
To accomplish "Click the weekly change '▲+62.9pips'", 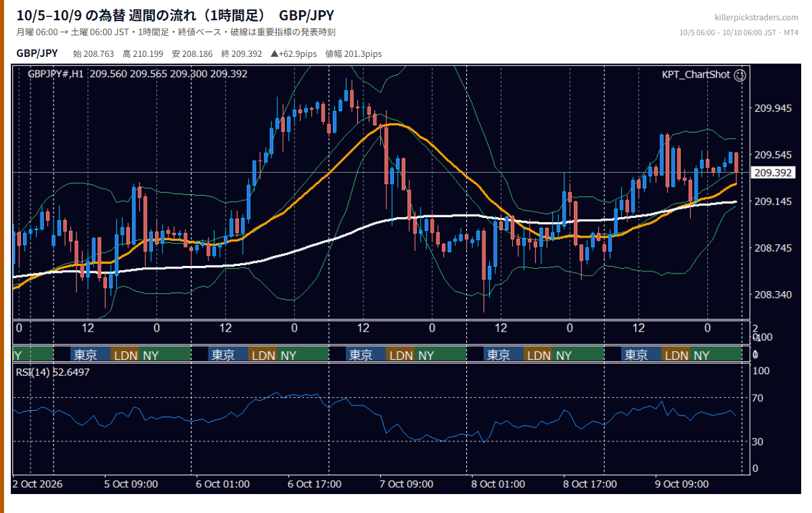I will 294,54.
